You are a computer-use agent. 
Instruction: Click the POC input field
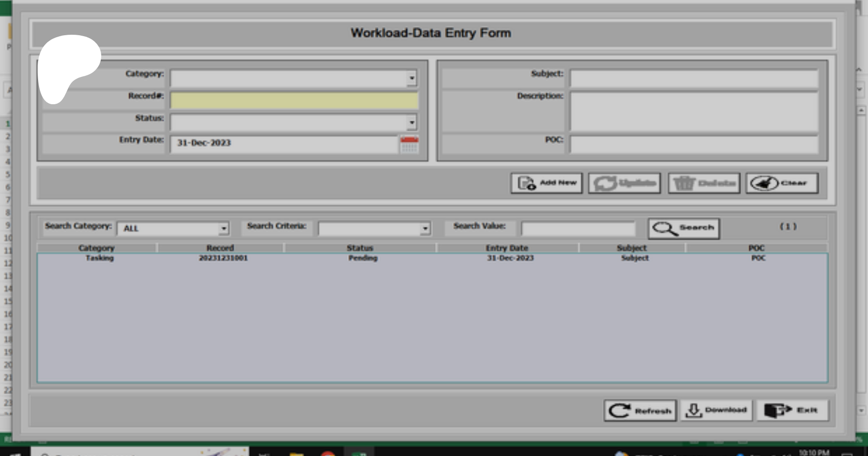click(x=693, y=144)
